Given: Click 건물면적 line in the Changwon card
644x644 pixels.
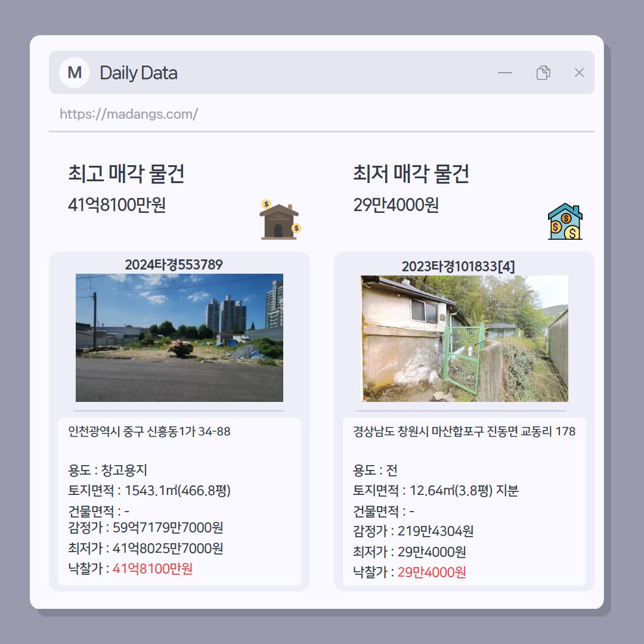Looking at the screenshot, I should [x=383, y=512].
